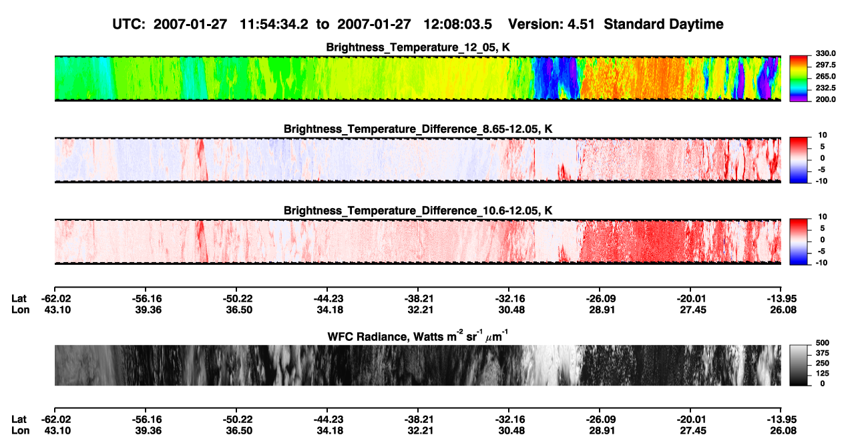Select the title 'Brightness_Temperature_Difference_8.65-12.05, K'
This screenshot has width=868, height=445.
417,129
